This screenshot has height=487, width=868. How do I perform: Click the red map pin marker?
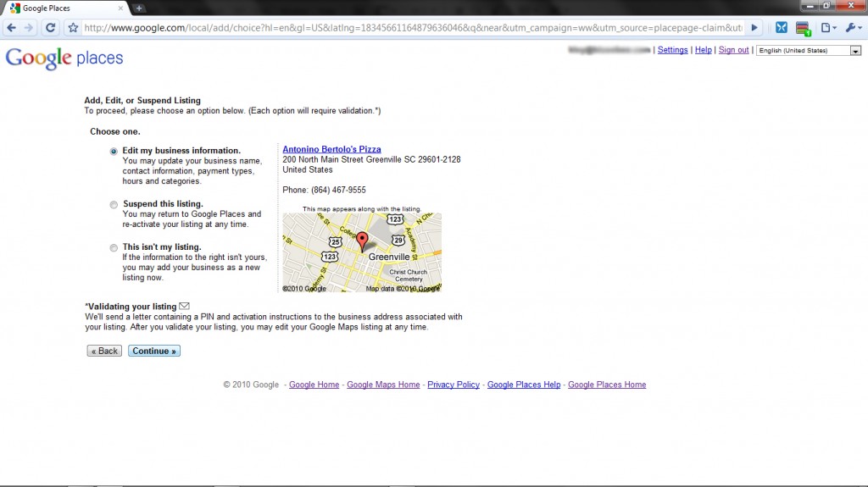tap(362, 241)
